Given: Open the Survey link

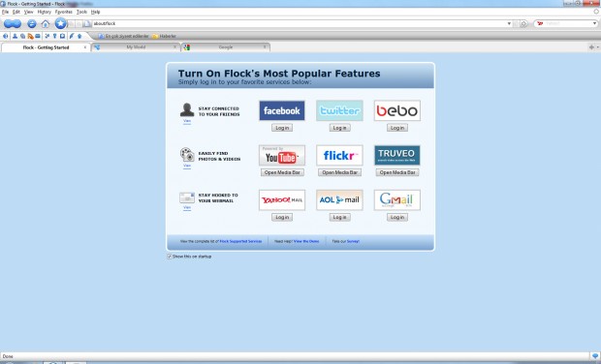Looking at the screenshot, I should point(353,241).
